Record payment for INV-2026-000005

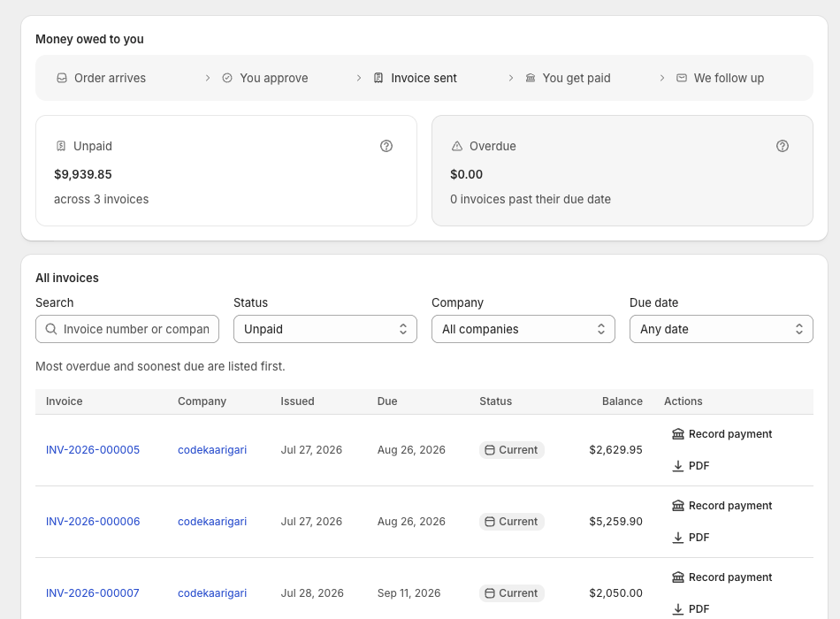click(722, 434)
